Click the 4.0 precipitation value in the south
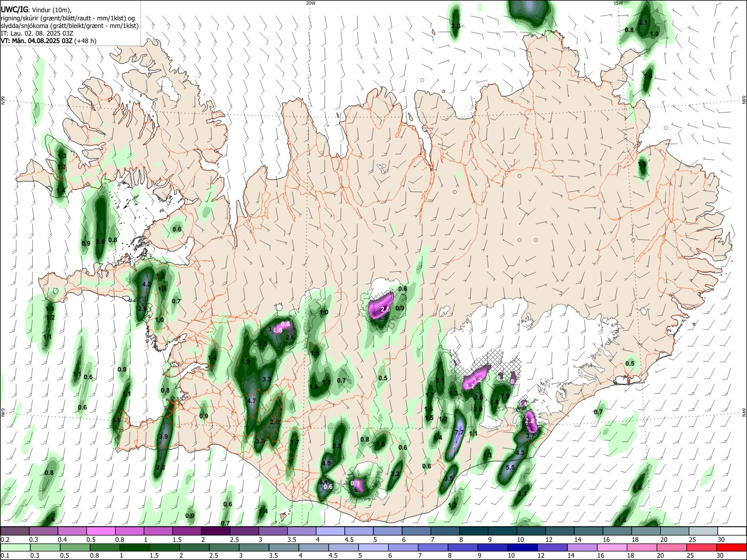 coord(327,464)
